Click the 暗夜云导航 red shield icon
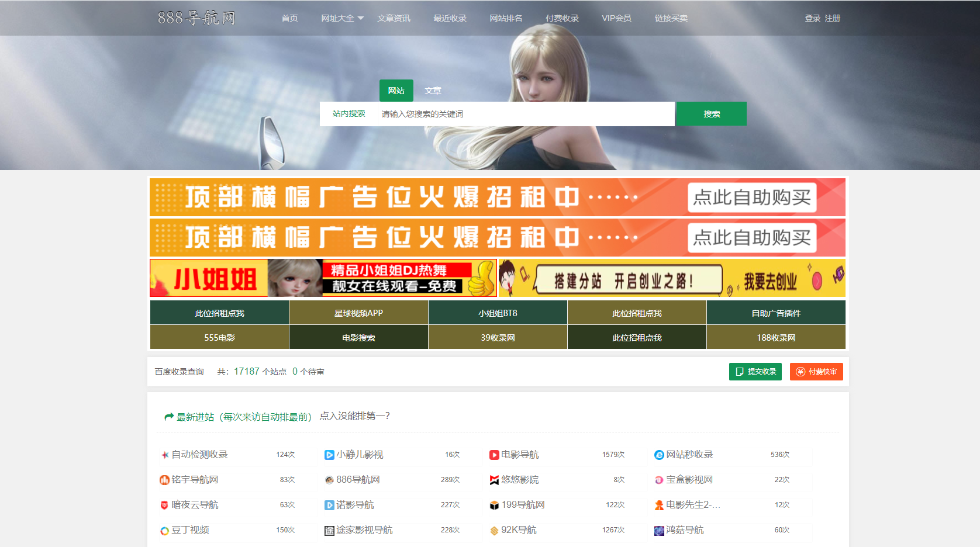Screen dimensions: 980x547 click(164, 505)
